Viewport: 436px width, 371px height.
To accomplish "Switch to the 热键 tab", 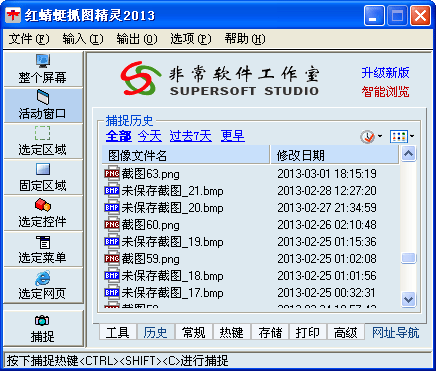I will click(x=232, y=333).
